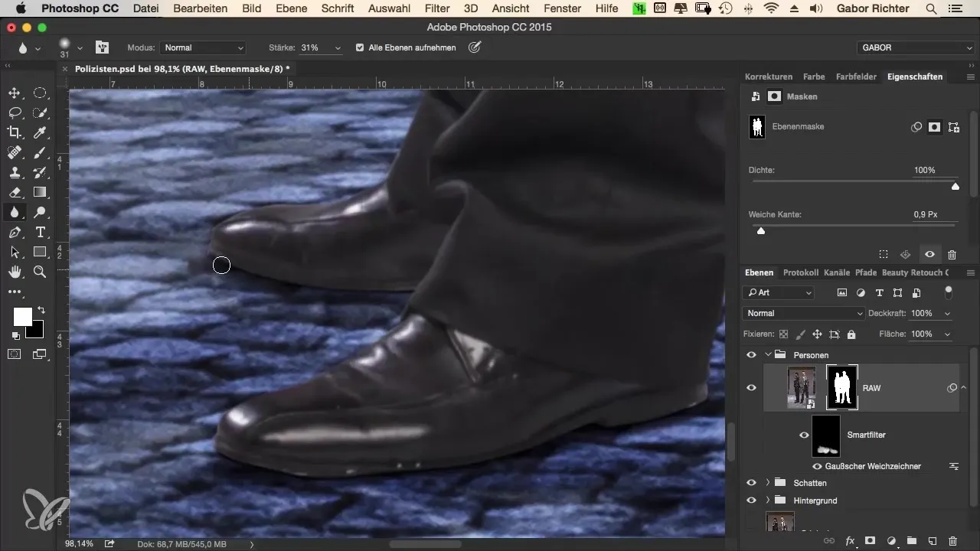Toggle 'Alle Ebenen aufnehmen' checkbox

[x=360, y=47]
